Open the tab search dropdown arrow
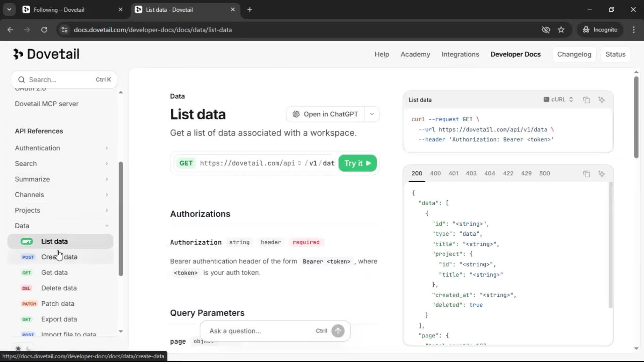The height and width of the screenshot is (362, 644). pos(9,9)
